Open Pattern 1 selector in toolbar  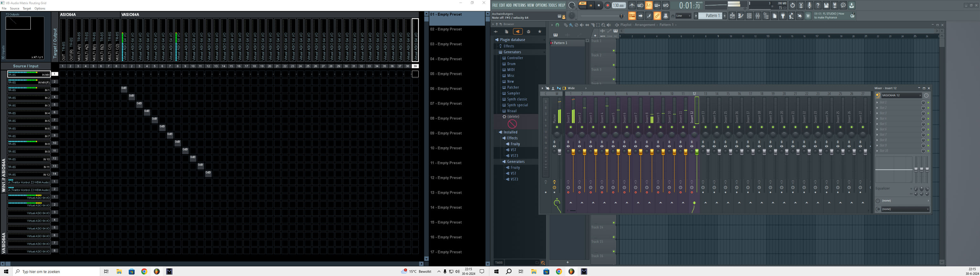710,16
